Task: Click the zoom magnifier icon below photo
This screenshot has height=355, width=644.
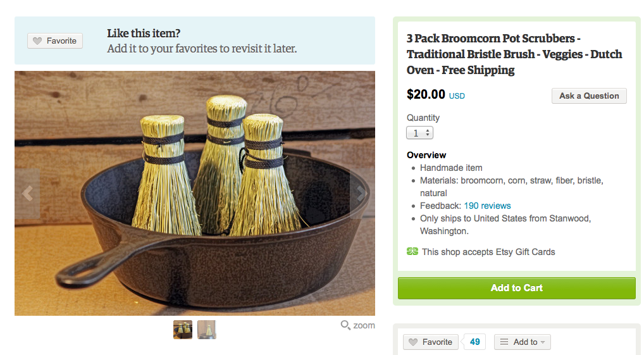Action: tap(345, 325)
